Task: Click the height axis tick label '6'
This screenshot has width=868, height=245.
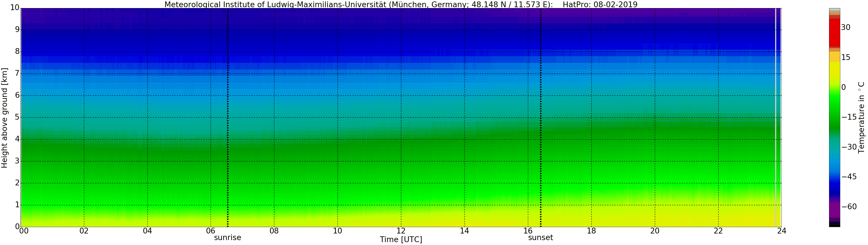Action: point(17,96)
